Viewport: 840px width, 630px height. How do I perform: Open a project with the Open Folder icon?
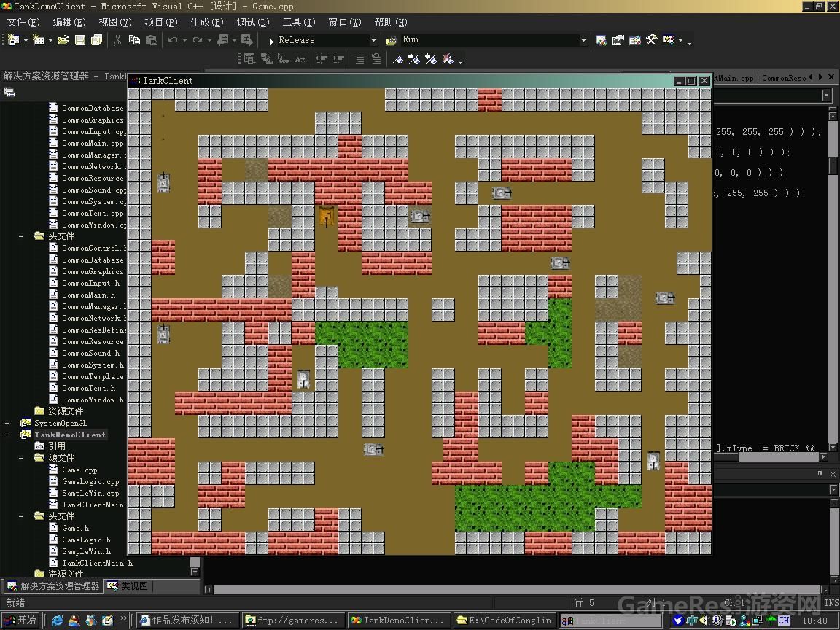(64, 40)
